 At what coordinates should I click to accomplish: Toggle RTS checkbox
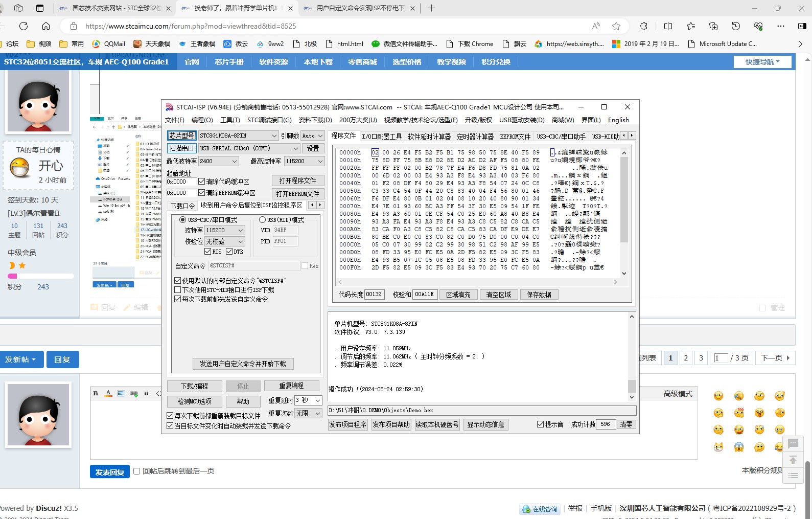207,252
